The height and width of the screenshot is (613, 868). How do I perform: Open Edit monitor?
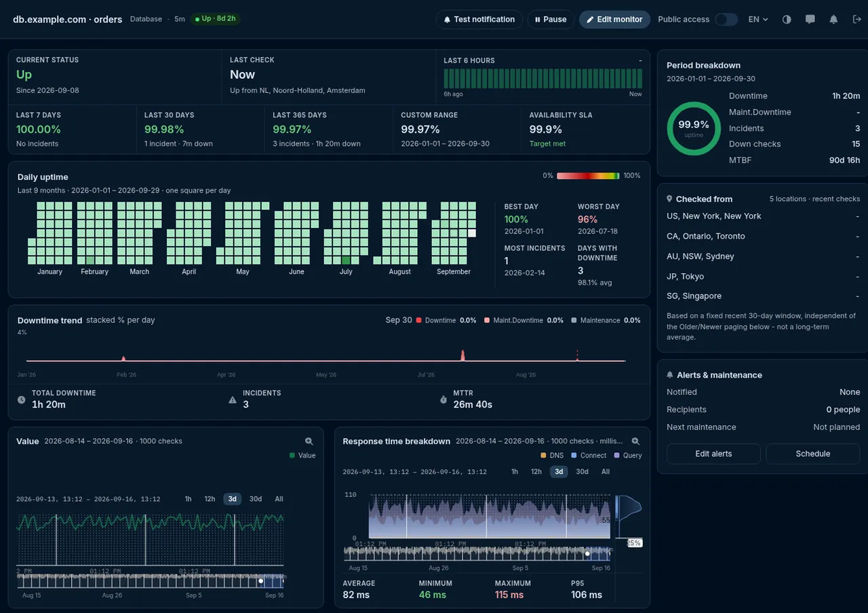click(x=614, y=20)
